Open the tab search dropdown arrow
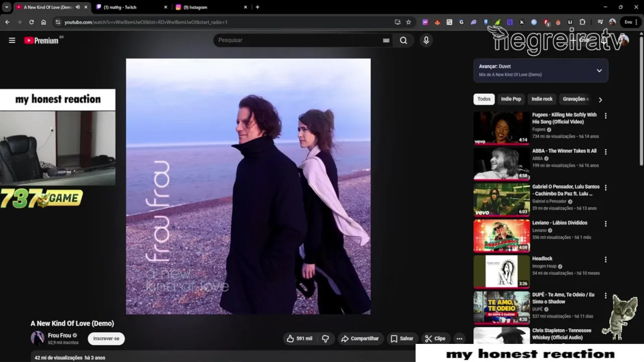The image size is (644, 362). coord(7,7)
